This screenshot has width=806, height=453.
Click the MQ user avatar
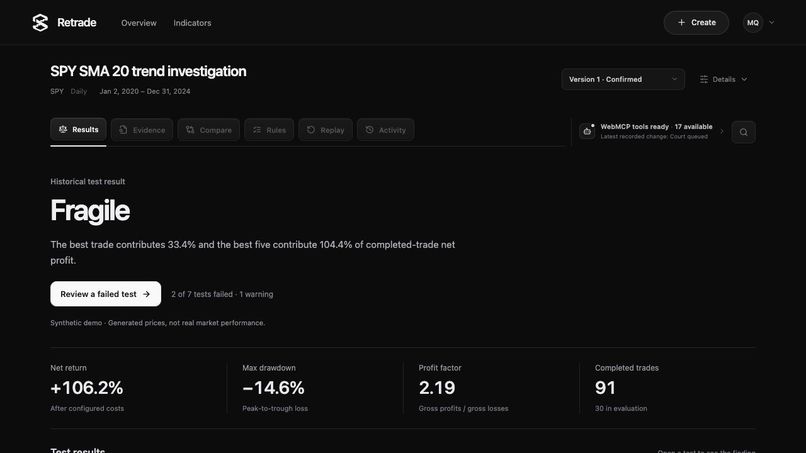(753, 23)
